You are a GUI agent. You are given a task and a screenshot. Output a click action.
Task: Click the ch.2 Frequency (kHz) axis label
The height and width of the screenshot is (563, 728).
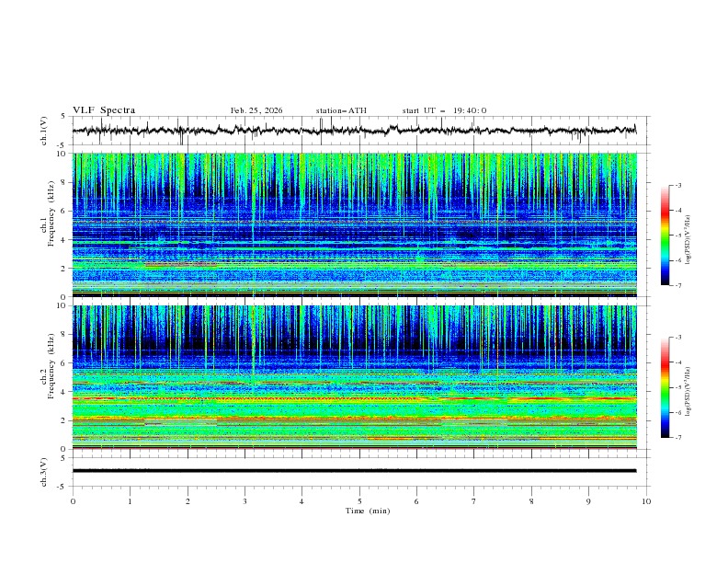(48, 365)
